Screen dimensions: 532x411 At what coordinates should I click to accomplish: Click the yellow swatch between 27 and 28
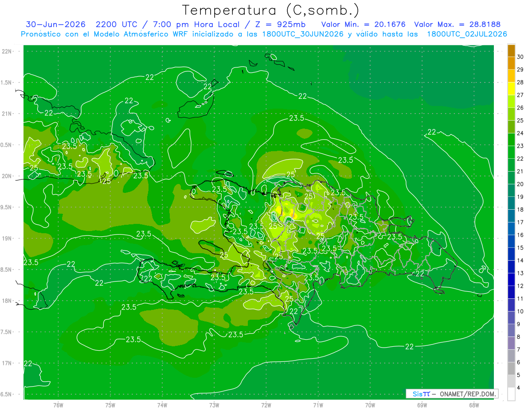click(x=511, y=89)
